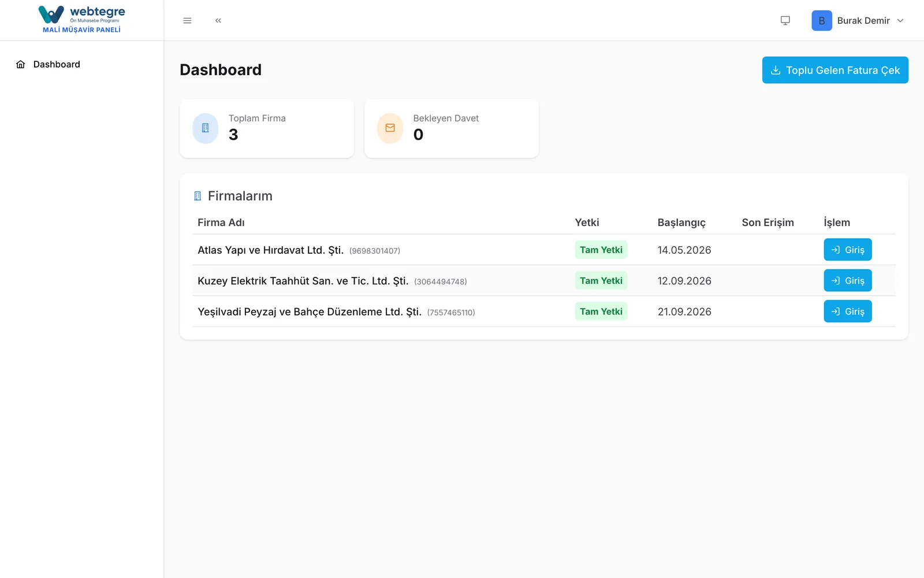
Task: Click the date 14.05.2026
Action: tap(684, 250)
